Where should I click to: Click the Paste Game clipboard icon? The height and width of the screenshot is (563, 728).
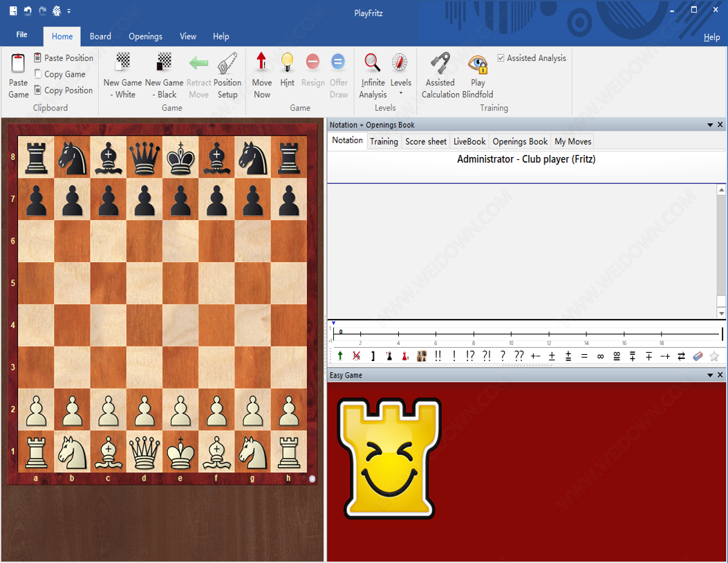(18, 63)
